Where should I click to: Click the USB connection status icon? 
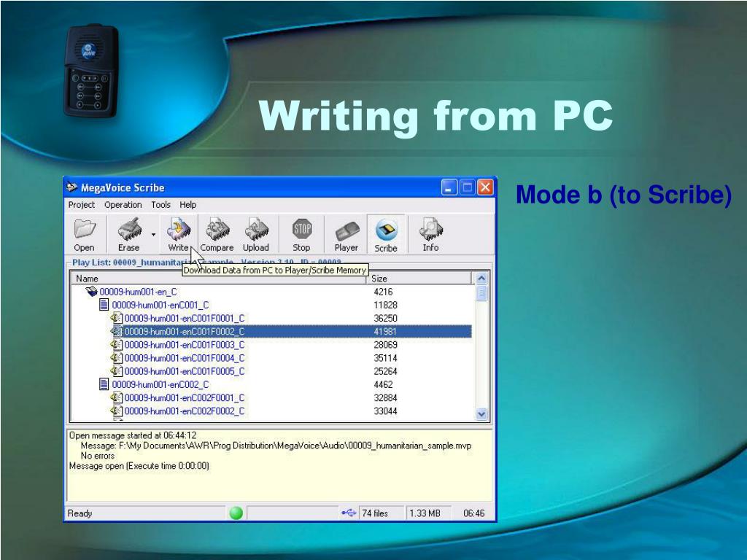click(x=349, y=513)
